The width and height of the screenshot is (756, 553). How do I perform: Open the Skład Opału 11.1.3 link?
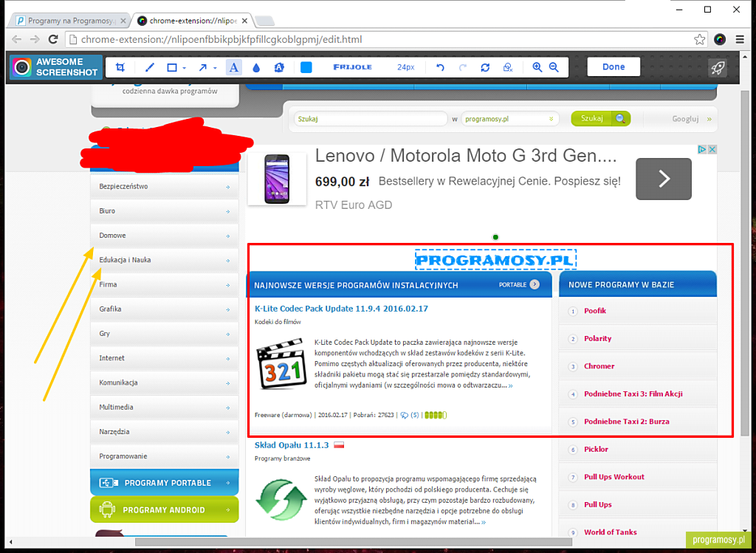pos(292,445)
